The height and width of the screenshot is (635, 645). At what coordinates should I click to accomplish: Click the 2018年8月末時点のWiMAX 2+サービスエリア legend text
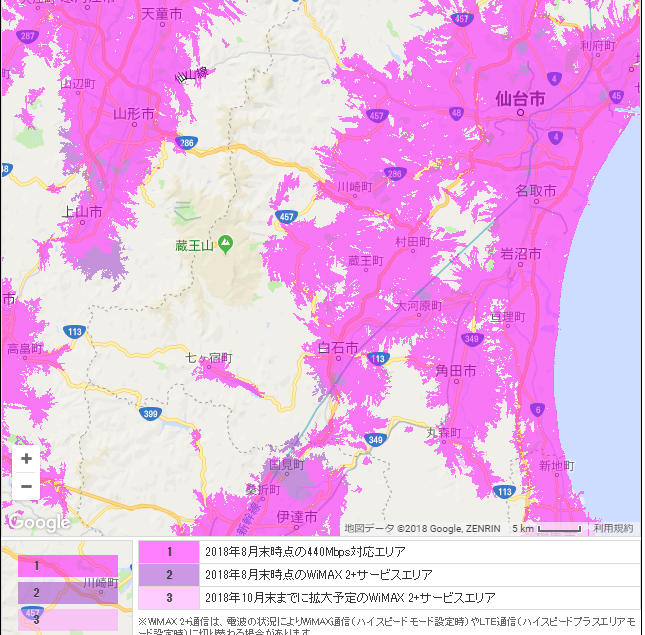coord(319,575)
